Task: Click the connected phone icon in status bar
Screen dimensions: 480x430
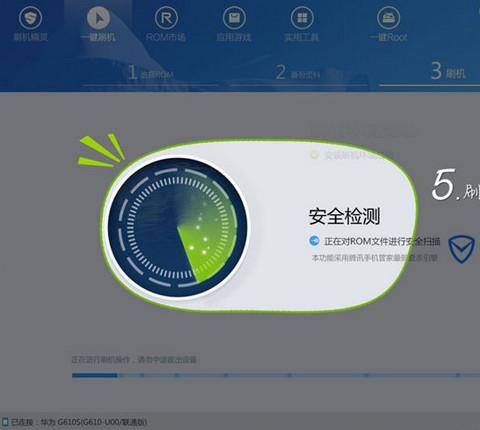Action: coord(5,422)
